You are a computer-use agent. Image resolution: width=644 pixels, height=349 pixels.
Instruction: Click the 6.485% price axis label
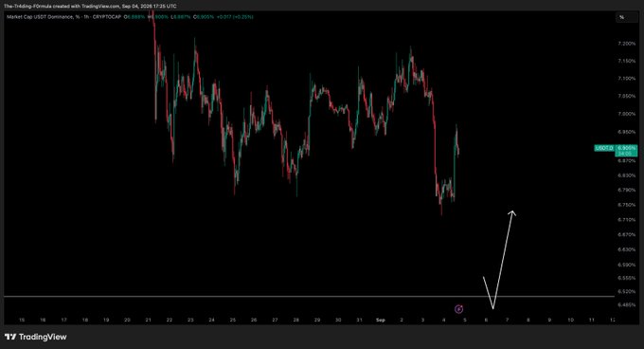point(627,305)
